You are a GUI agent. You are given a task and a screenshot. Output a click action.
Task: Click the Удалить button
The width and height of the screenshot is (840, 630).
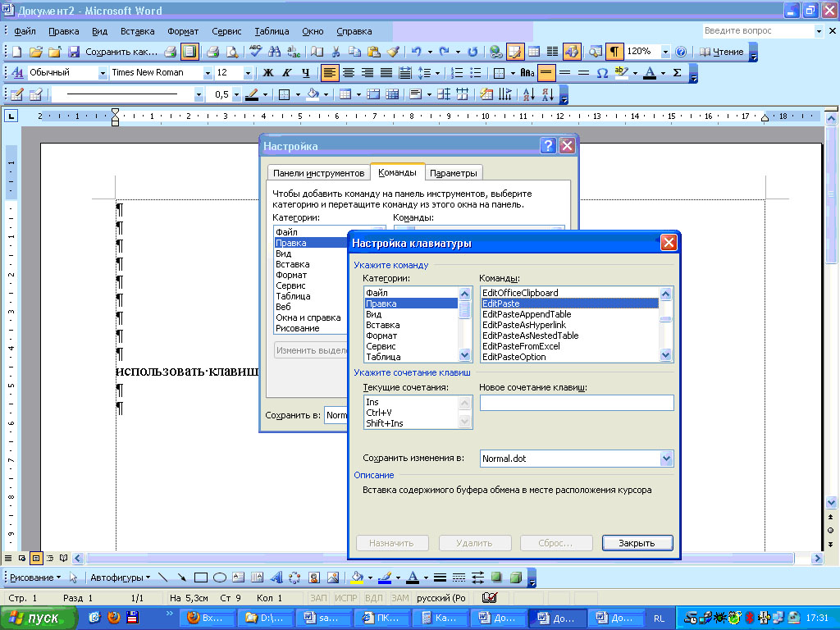pyautogui.click(x=474, y=543)
